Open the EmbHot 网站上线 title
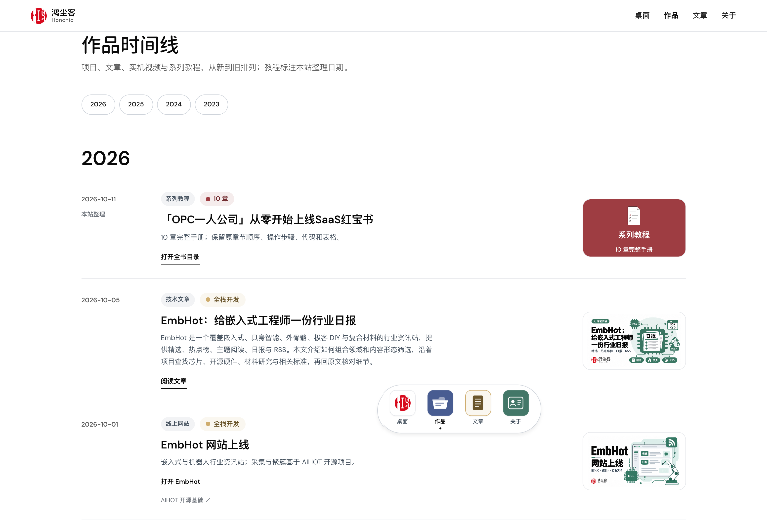Image resolution: width=767 pixels, height=532 pixels. 205,445
